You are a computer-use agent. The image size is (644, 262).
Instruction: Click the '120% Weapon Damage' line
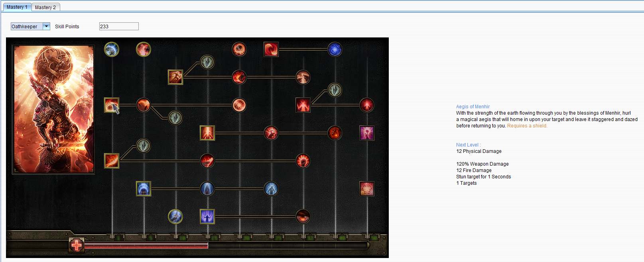pyautogui.click(x=483, y=164)
